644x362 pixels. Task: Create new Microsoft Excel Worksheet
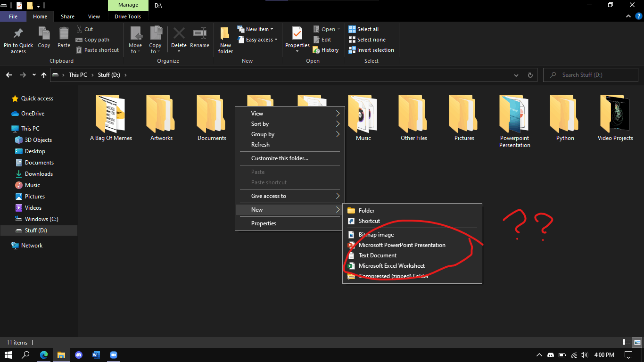(x=412, y=266)
